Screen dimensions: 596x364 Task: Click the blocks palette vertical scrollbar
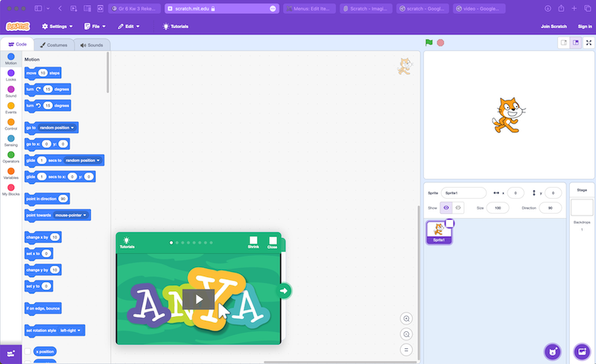point(108,72)
